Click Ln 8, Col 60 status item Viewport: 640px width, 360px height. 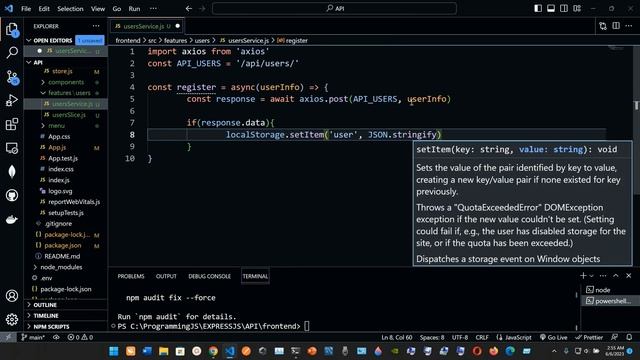tap(397, 338)
